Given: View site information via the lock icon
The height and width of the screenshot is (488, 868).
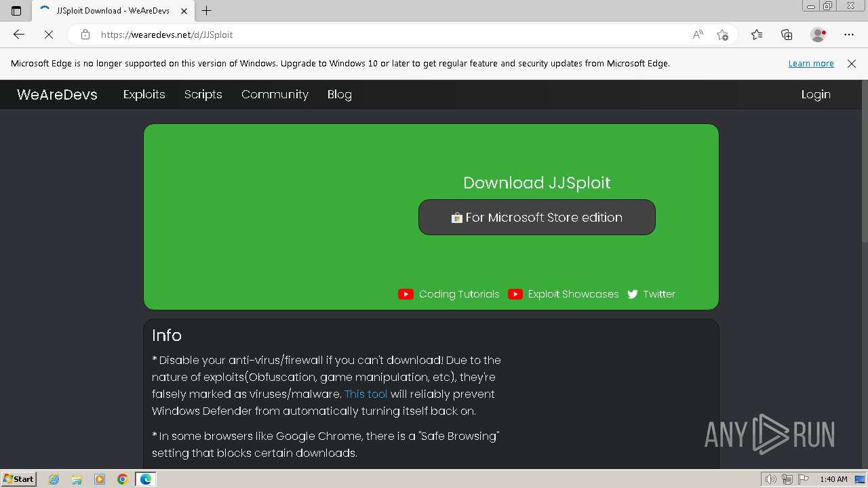Looking at the screenshot, I should coord(85,35).
